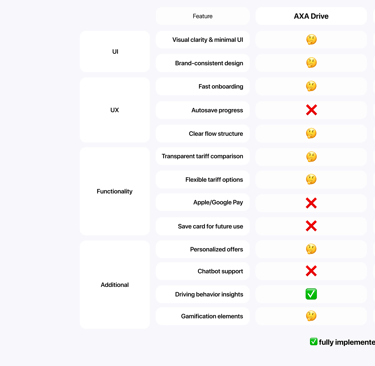Select the Functionality category cell

[x=115, y=191]
